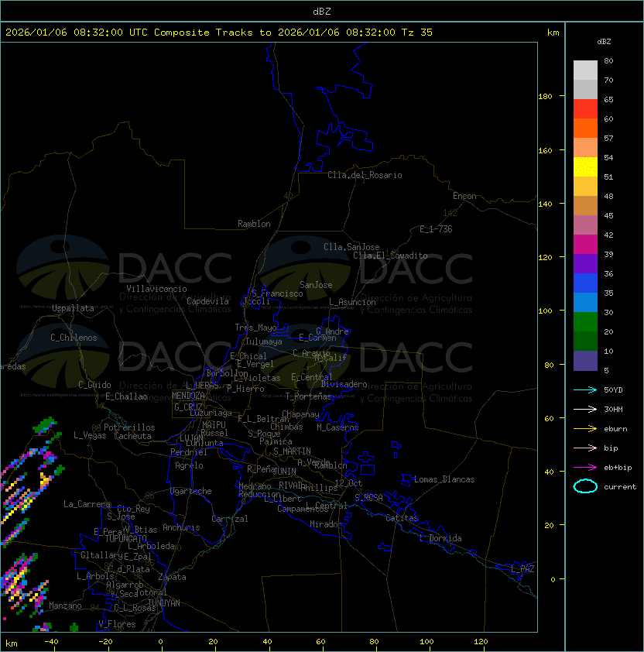This screenshot has width=644, height=652.
Task: Click the '100' km mark on right axis
Action: pyautogui.click(x=545, y=311)
